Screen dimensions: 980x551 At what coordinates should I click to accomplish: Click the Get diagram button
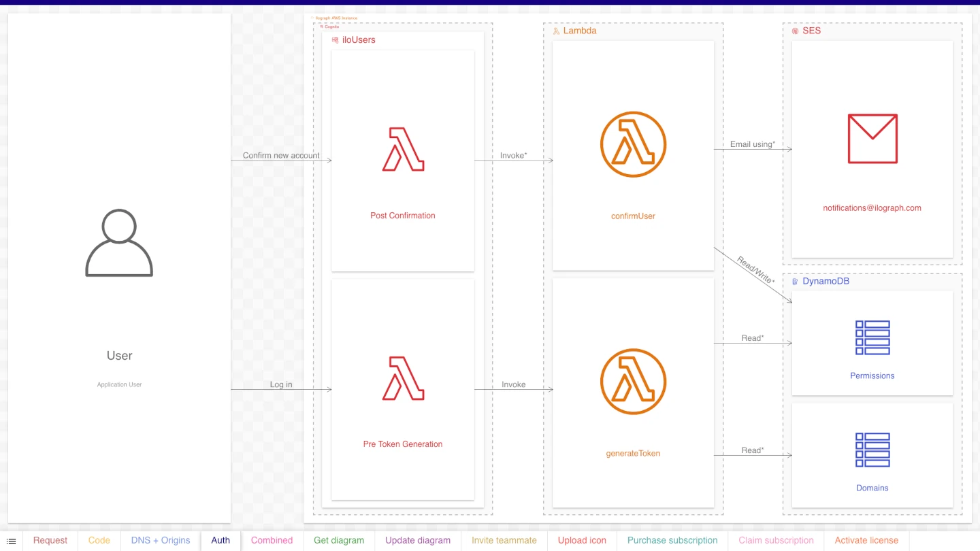click(339, 540)
